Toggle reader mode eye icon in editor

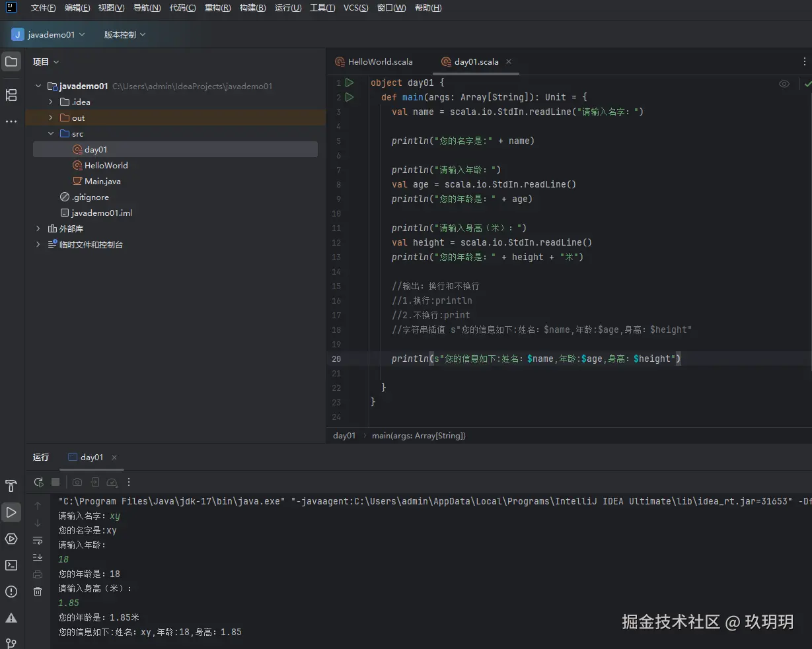click(x=784, y=84)
